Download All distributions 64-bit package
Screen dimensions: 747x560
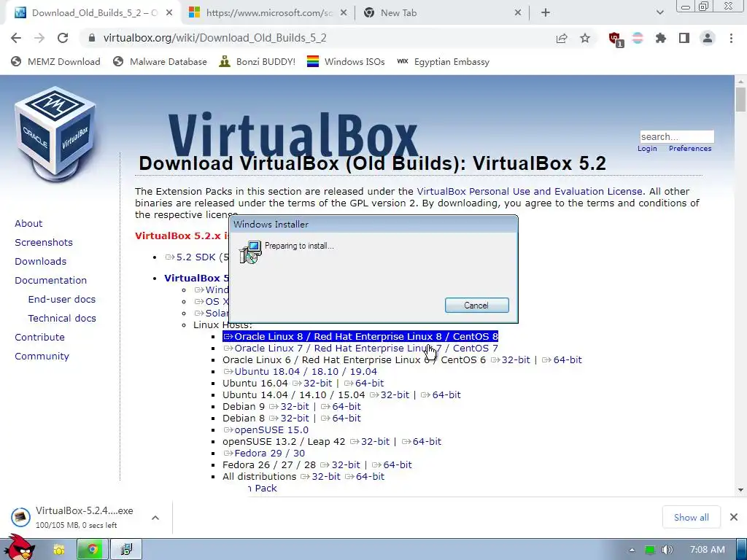(x=365, y=477)
